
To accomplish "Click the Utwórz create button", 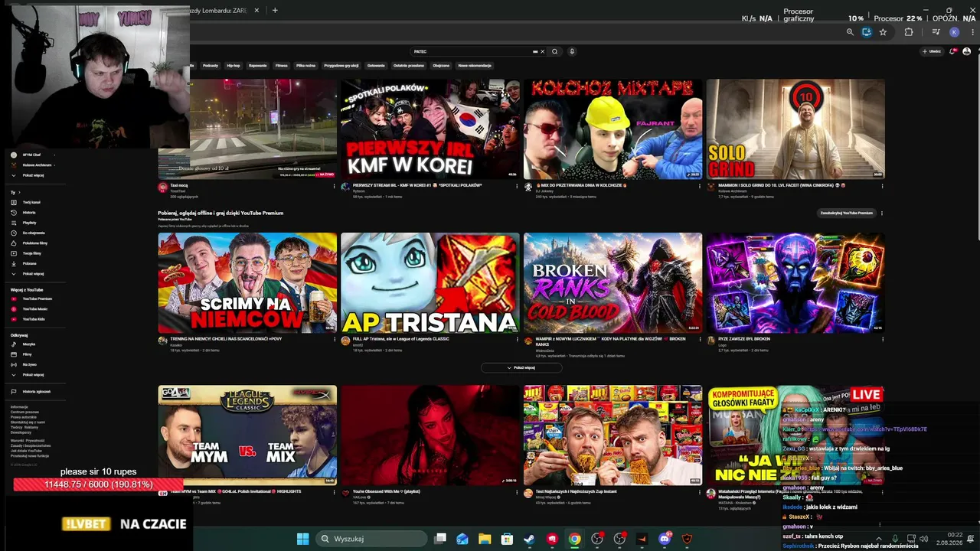I will (931, 51).
